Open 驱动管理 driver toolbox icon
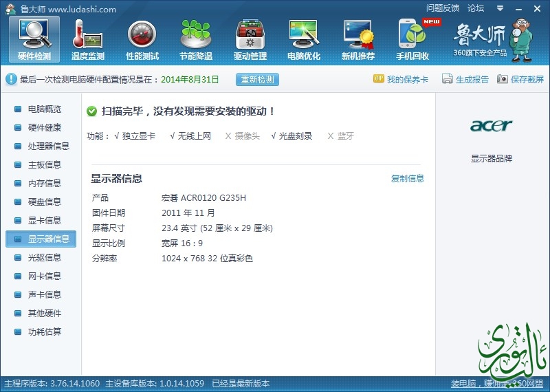Image resolution: width=550 pixels, height=392 pixels. pos(250,39)
